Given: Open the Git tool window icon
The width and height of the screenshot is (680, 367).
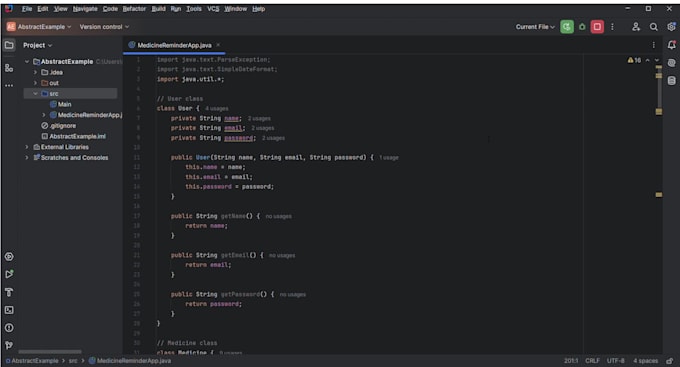Looking at the screenshot, I should [9, 345].
